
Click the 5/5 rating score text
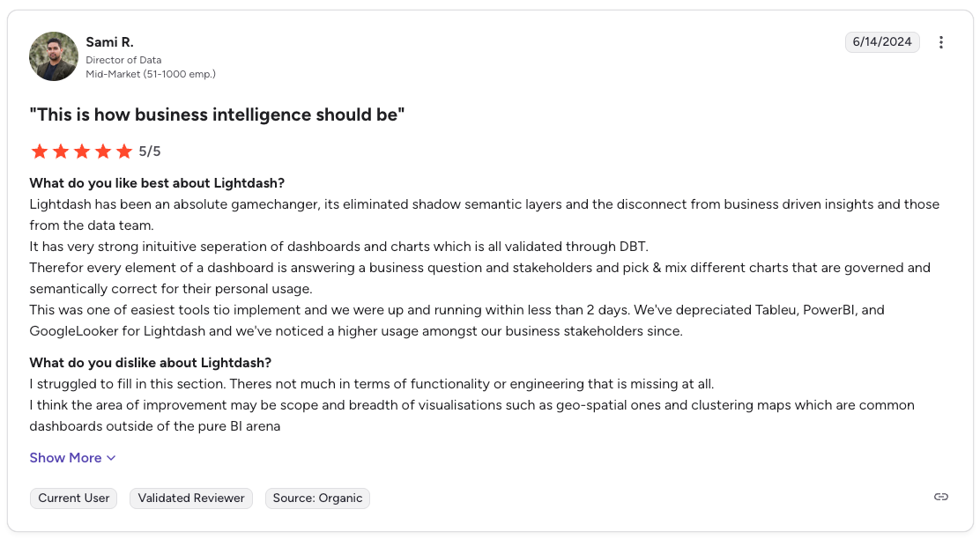(149, 151)
